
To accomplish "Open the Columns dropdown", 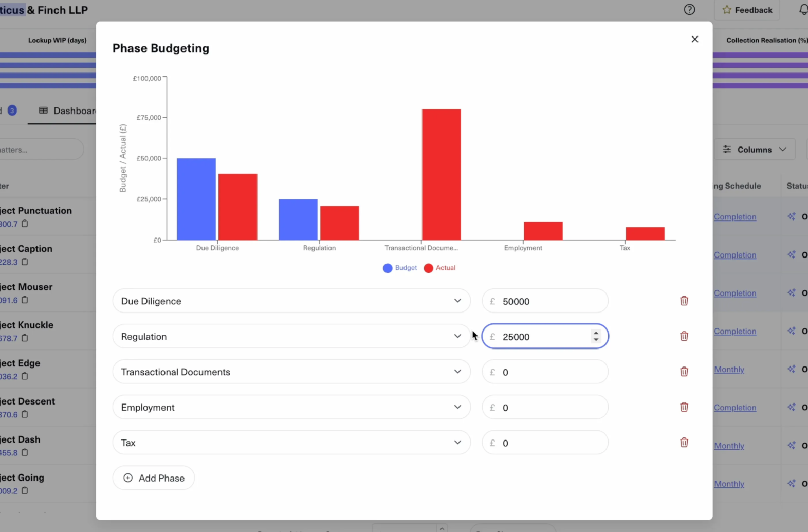I will tap(754, 150).
